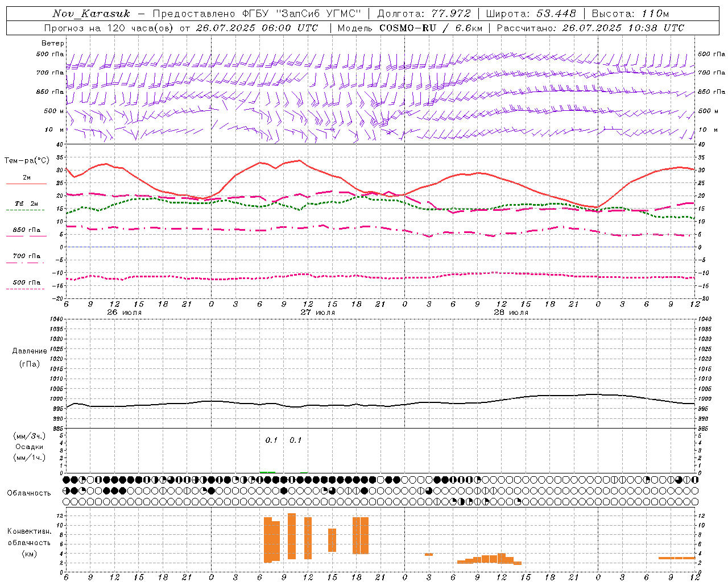
Task: Select the elevation text Высота: 110м
Action: click(630, 14)
